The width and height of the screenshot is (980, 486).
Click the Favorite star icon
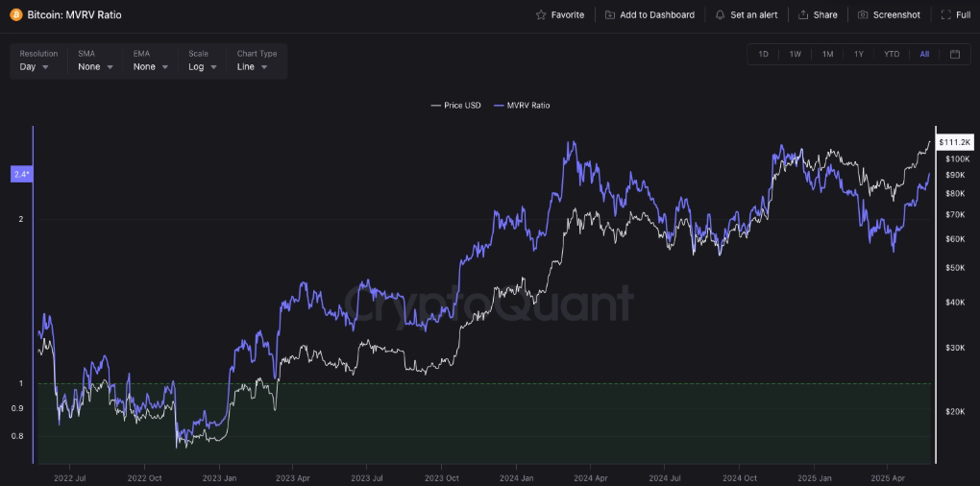point(541,15)
